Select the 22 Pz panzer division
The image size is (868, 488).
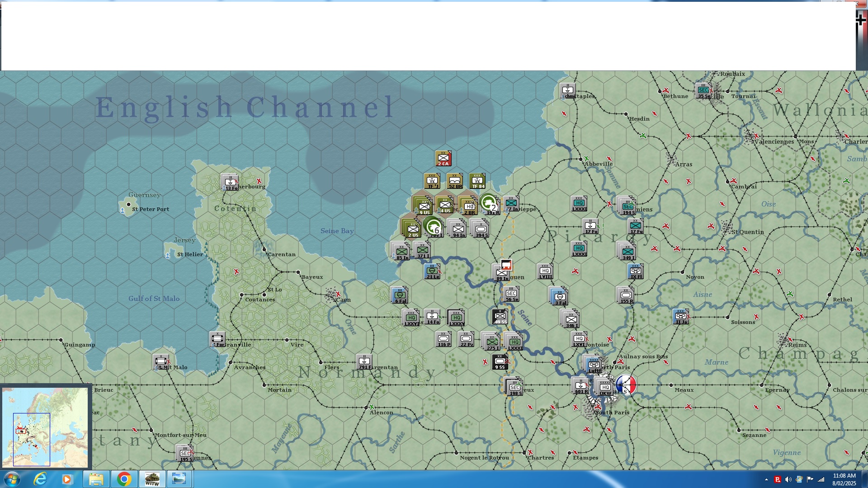click(466, 339)
